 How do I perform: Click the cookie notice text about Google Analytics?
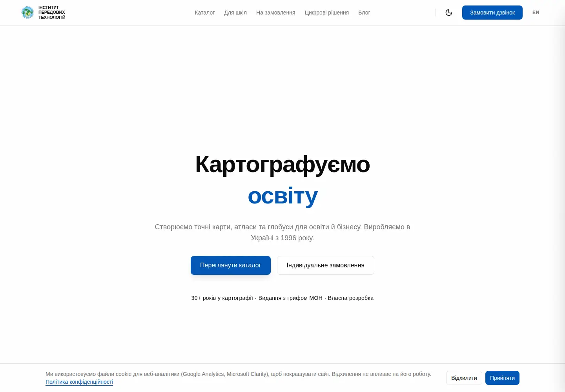(238, 374)
